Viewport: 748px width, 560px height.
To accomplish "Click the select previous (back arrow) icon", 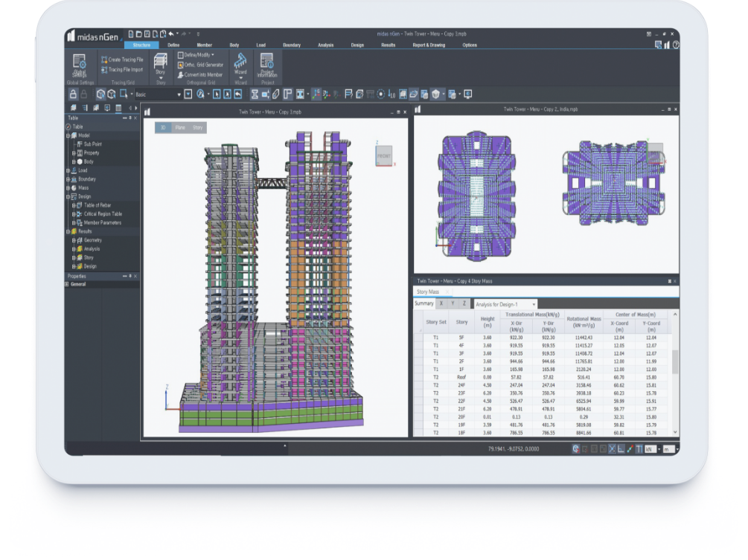I will (238, 94).
